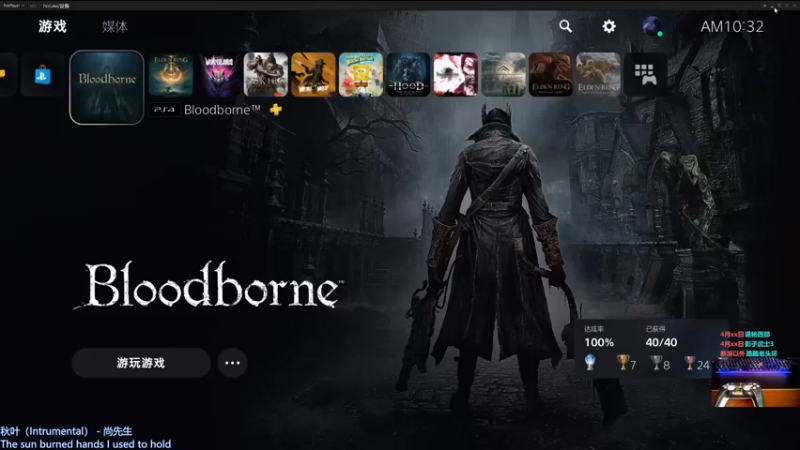This screenshot has height=450, width=800.
Task: Open the settings gear icon
Action: 609,26
